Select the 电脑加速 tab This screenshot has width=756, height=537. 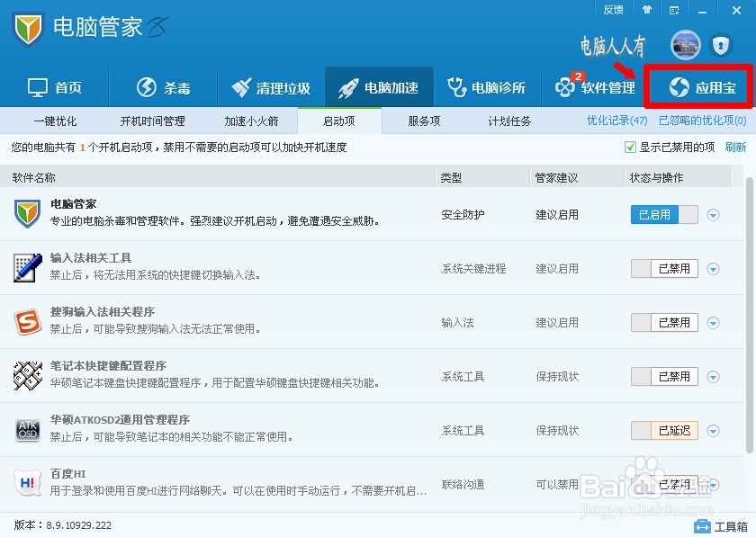click(379, 87)
